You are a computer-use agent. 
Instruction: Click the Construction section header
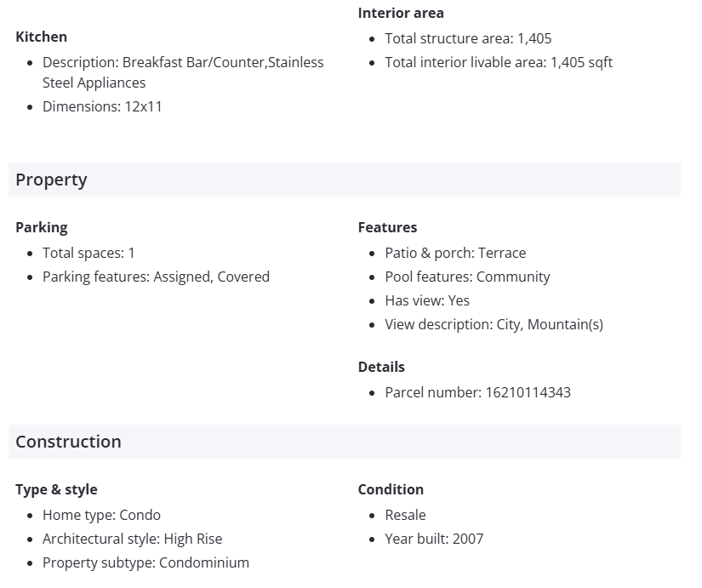pos(68,442)
